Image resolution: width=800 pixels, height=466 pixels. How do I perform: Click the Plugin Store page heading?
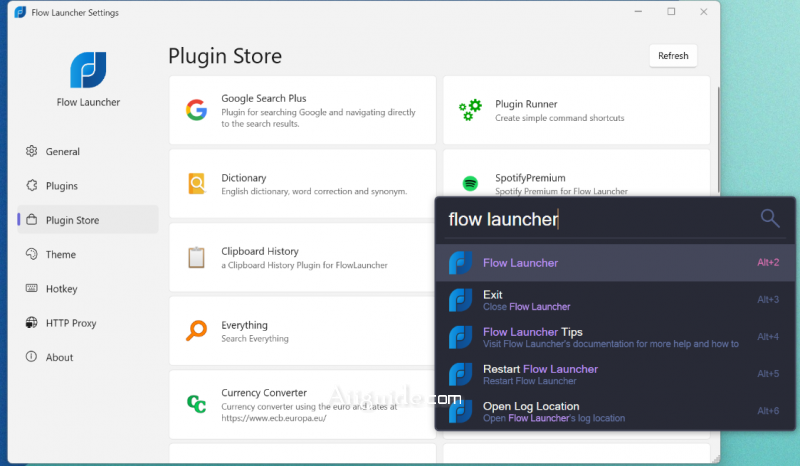225,56
